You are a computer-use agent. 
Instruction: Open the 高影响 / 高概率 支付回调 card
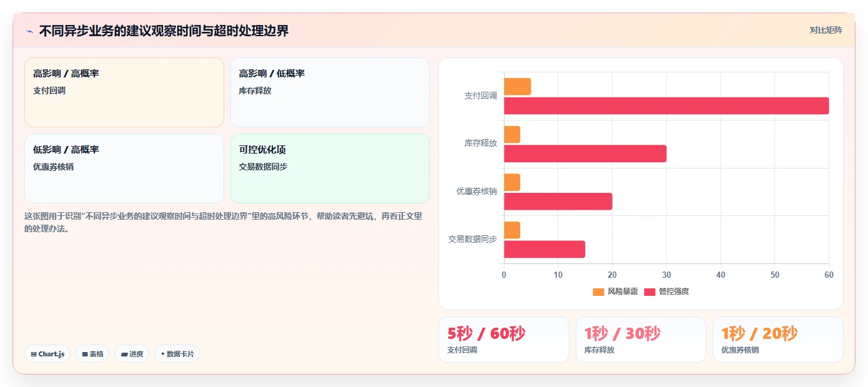tap(124, 92)
